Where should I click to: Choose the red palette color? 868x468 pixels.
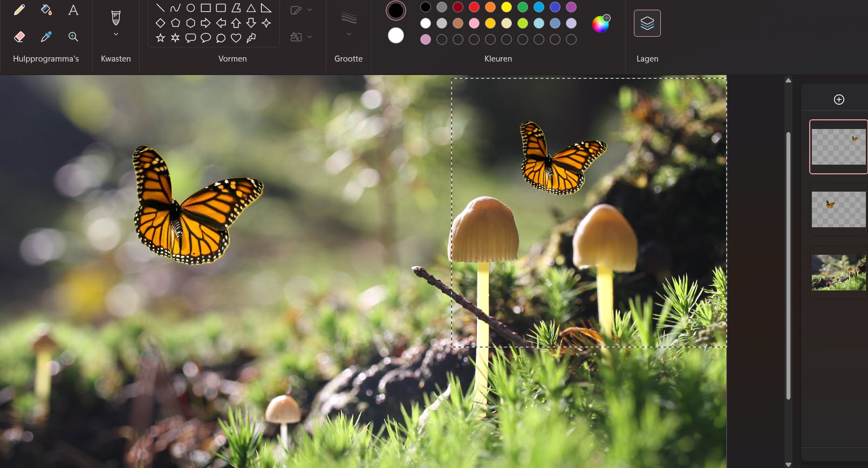[x=474, y=7]
